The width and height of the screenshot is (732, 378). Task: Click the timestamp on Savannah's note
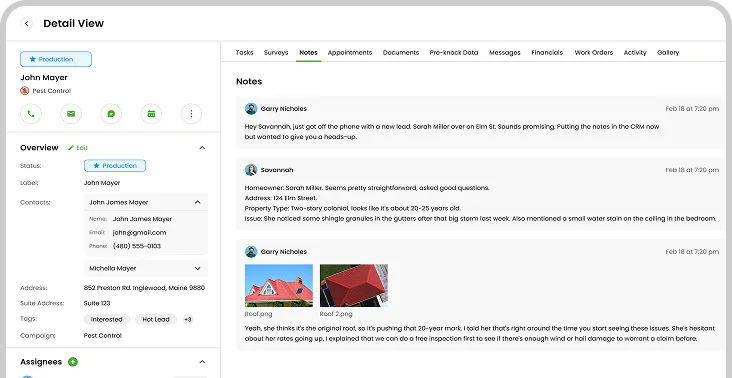[692, 170]
